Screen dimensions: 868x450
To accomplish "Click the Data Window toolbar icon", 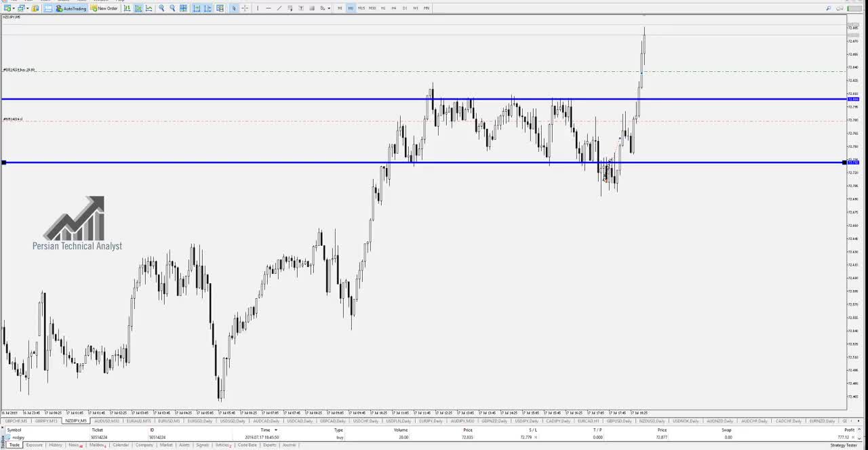I will 48,8.
